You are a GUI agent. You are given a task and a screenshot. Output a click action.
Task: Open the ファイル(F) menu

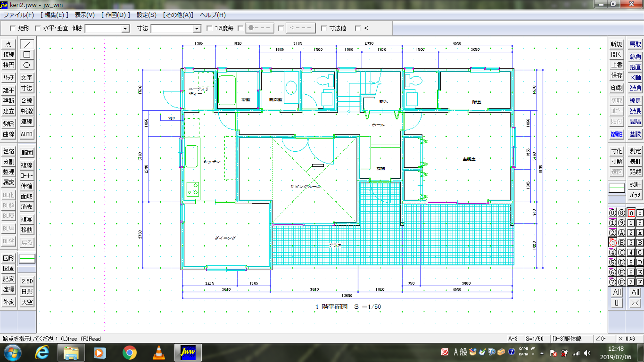[x=18, y=15]
